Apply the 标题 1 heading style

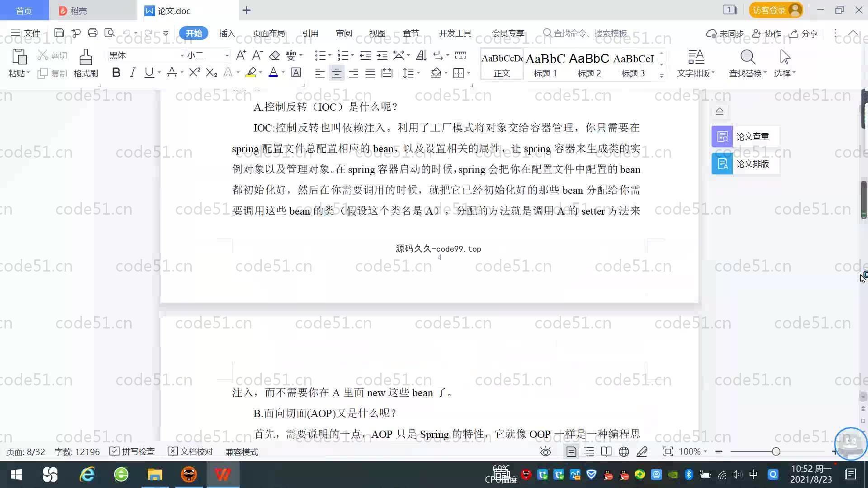pyautogui.click(x=545, y=65)
